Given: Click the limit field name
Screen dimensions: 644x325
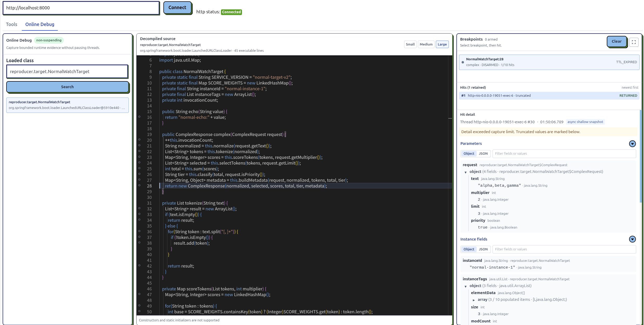Looking at the screenshot, I should tap(475, 206).
